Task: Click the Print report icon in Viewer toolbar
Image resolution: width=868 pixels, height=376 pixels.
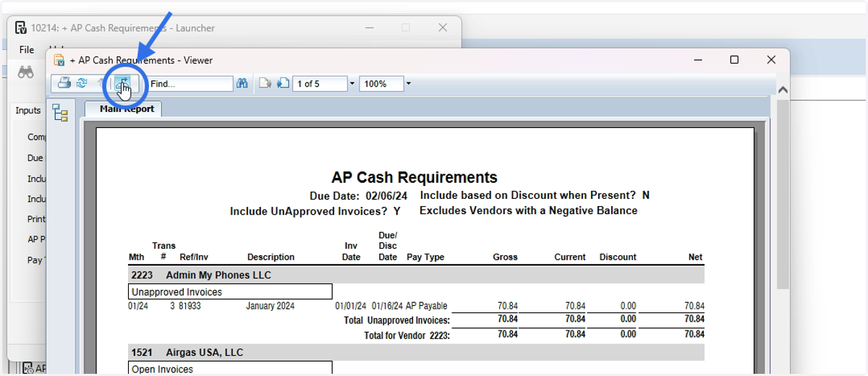Action: point(64,83)
